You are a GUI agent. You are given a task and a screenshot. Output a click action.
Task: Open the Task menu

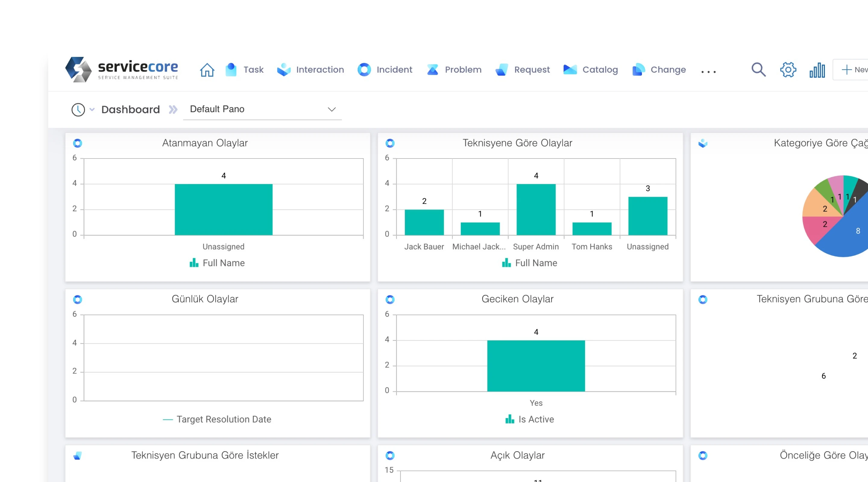pyautogui.click(x=253, y=70)
